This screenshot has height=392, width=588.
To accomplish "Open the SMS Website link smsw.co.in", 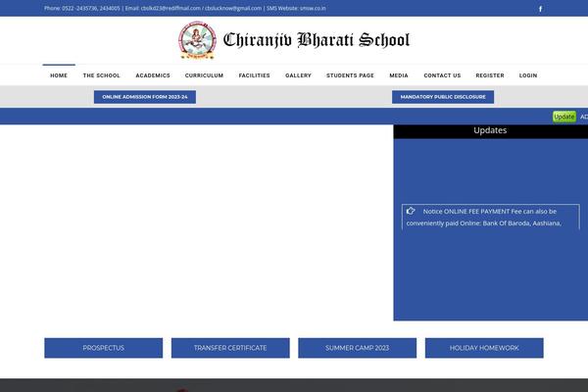I will [x=313, y=8].
